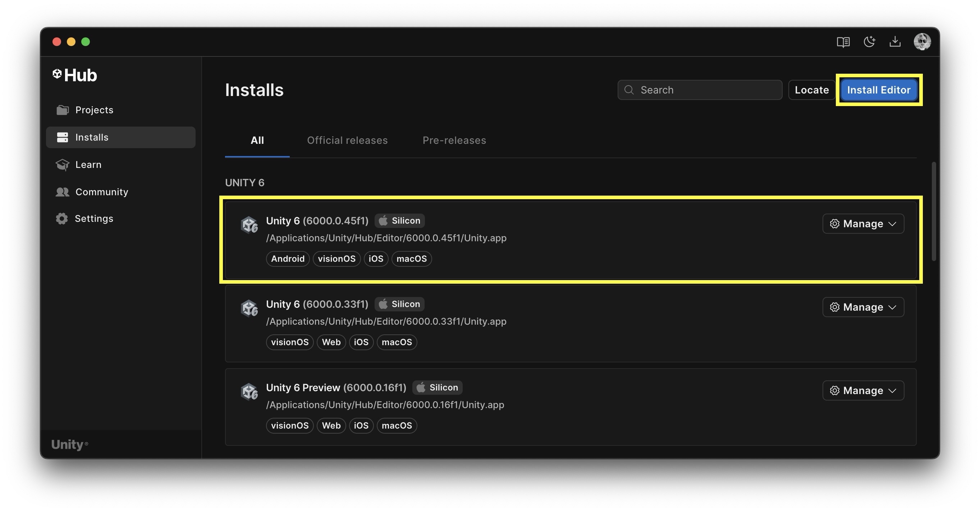
Task: Open the Community section
Action: [x=101, y=192]
